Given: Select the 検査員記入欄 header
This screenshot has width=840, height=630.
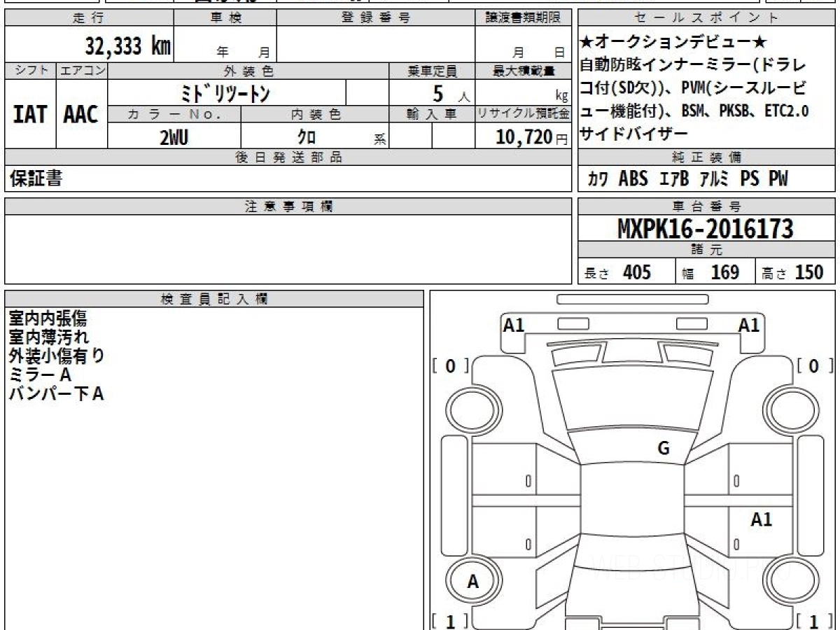Looking at the screenshot, I should 214,299.
